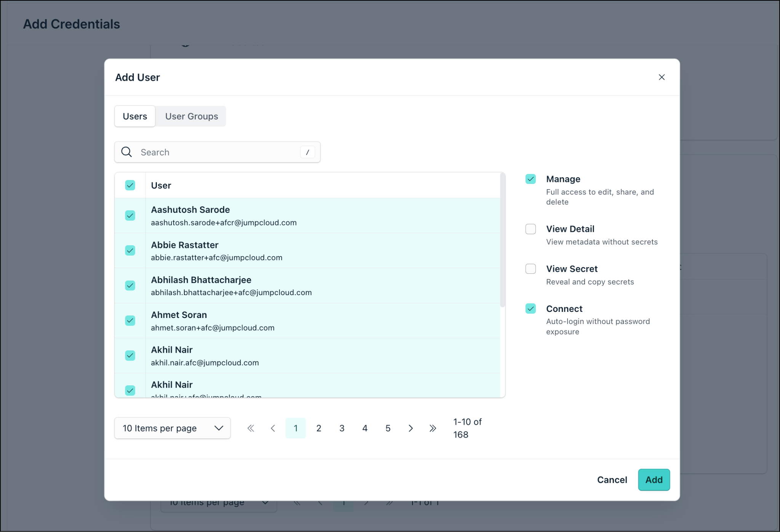Screen dimensions: 780x532
Task: Uncheck Abhilash Bhattacharjee's checkbox
Action: [x=130, y=286]
